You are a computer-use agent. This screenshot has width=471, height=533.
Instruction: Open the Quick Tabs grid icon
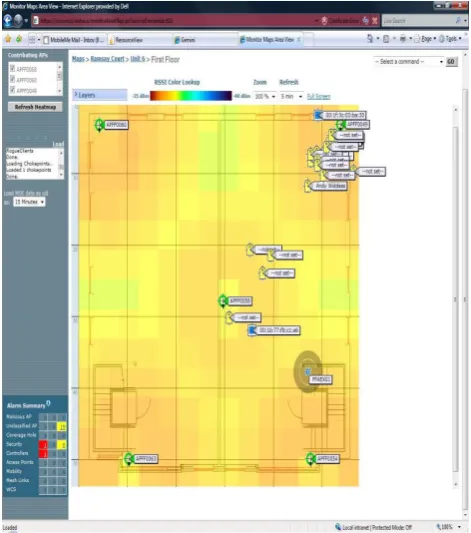(x=32, y=40)
